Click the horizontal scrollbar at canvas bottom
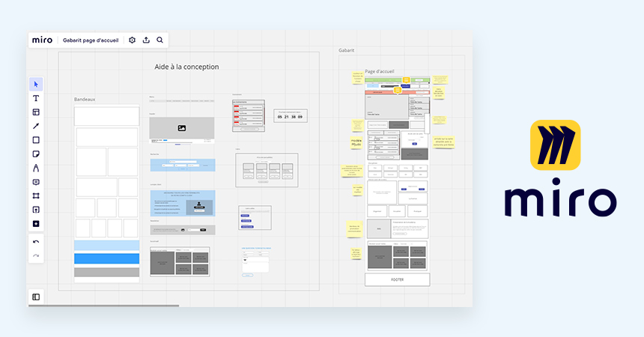This screenshot has width=644, height=337. coord(103,306)
